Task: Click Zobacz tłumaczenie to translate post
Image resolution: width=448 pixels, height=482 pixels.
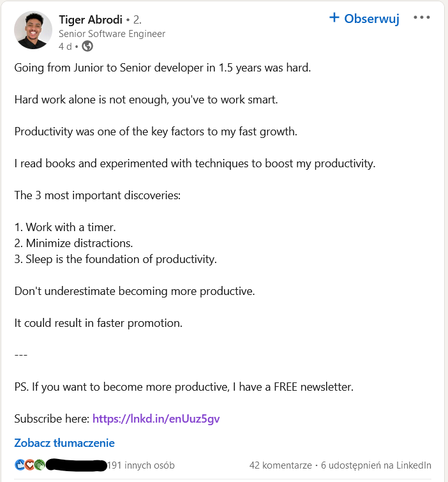Action: pyautogui.click(x=64, y=442)
